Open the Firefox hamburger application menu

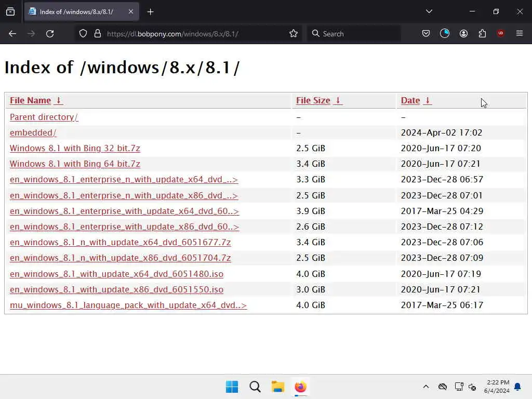520,33
